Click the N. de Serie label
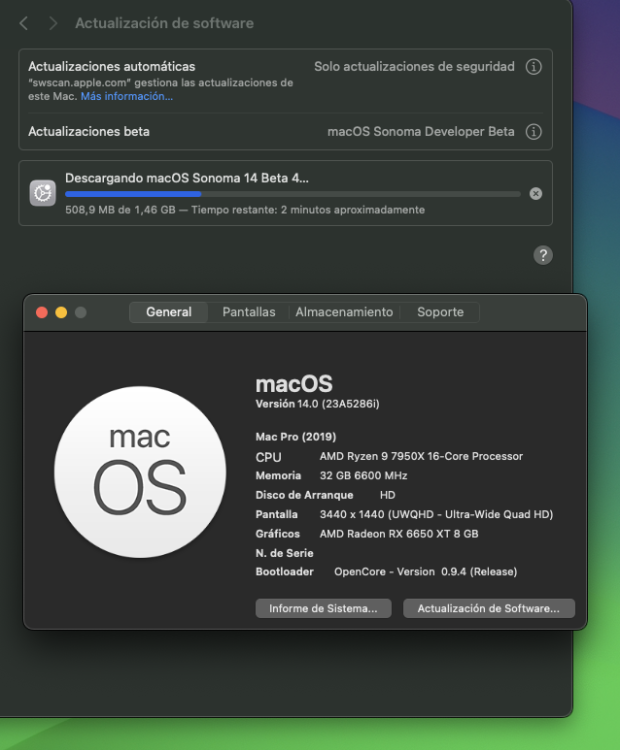This screenshot has height=750, width=620. click(284, 553)
